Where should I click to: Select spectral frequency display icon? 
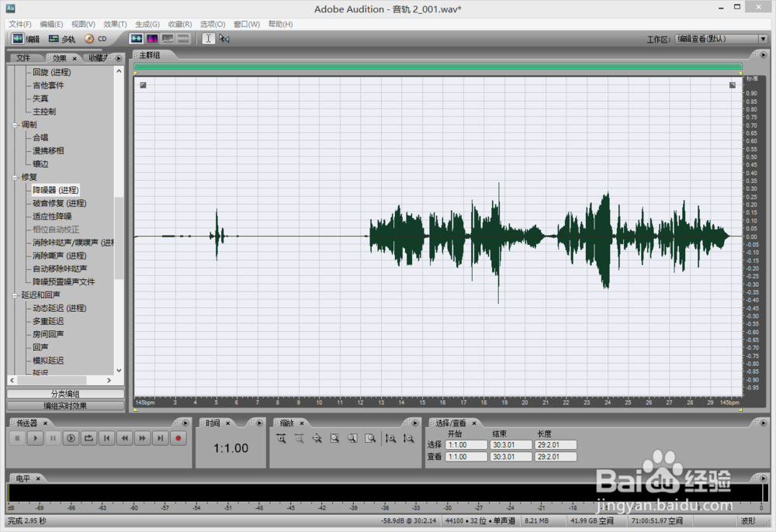(x=152, y=39)
